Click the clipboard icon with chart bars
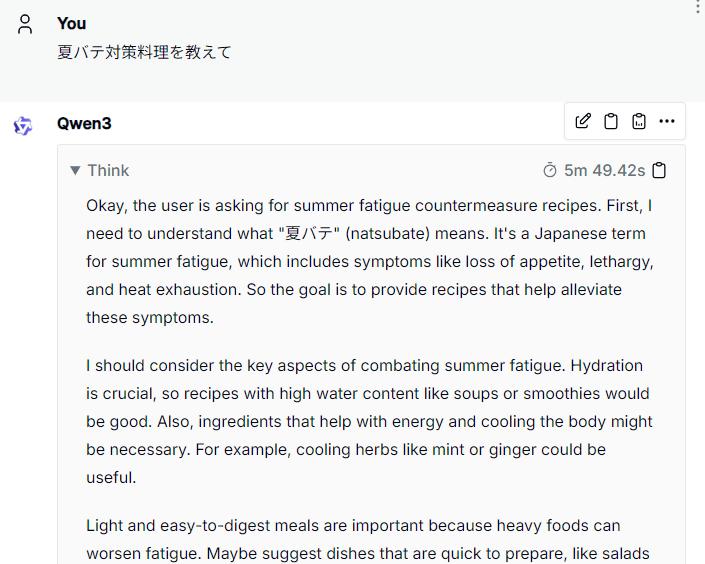705x564 pixels. coord(639,121)
